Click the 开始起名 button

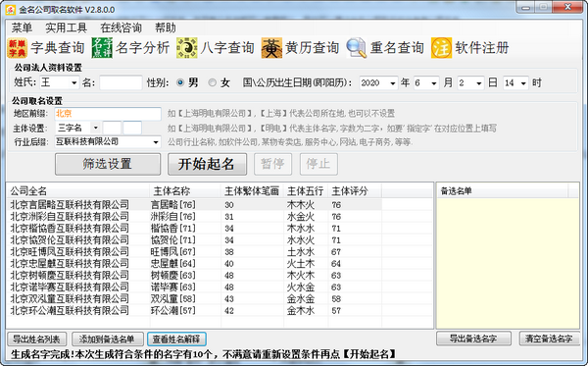click(x=207, y=164)
